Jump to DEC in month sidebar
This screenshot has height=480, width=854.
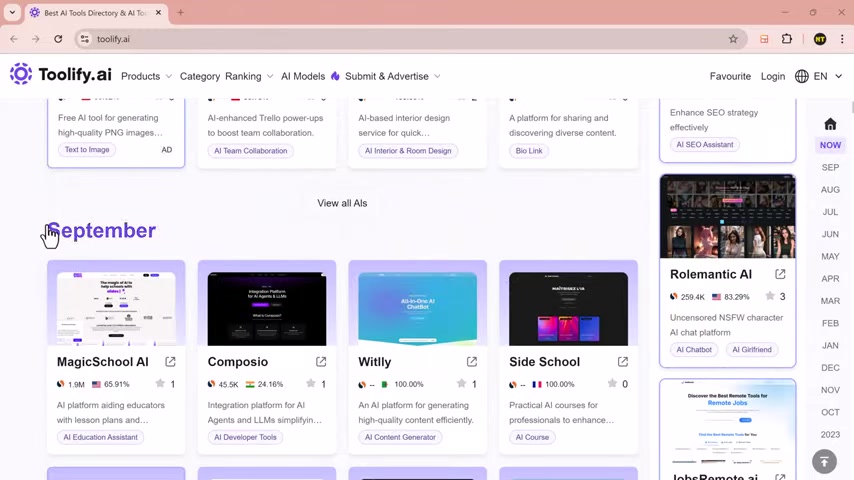tap(830, 368)
